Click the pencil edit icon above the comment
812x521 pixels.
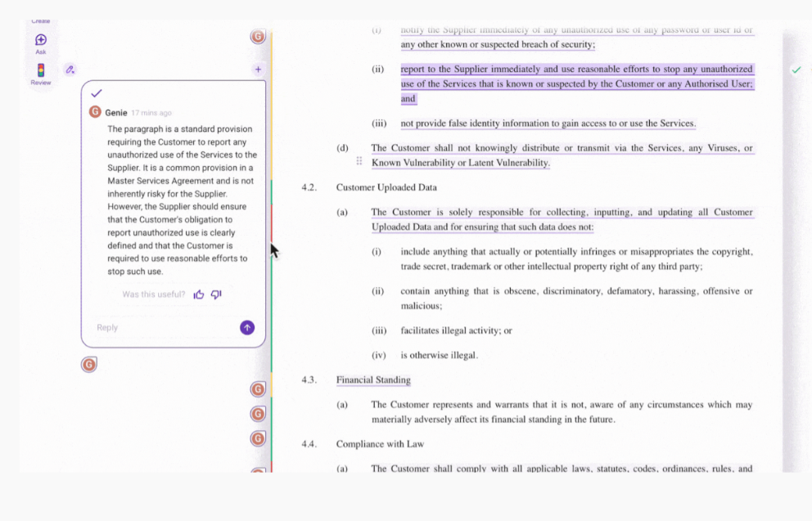pos(70,70)
